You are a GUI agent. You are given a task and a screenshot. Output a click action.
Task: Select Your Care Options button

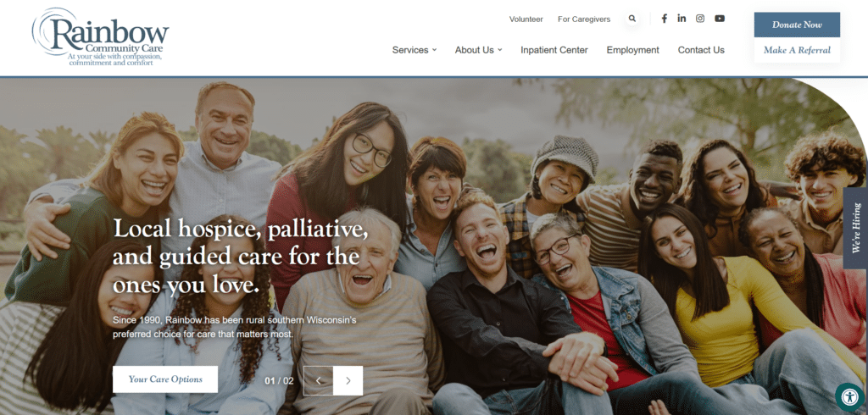[165, 379]
